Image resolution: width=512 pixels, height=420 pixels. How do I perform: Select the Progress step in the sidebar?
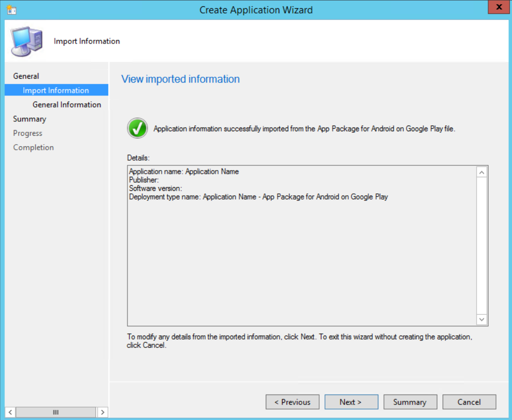click(27, 133)
